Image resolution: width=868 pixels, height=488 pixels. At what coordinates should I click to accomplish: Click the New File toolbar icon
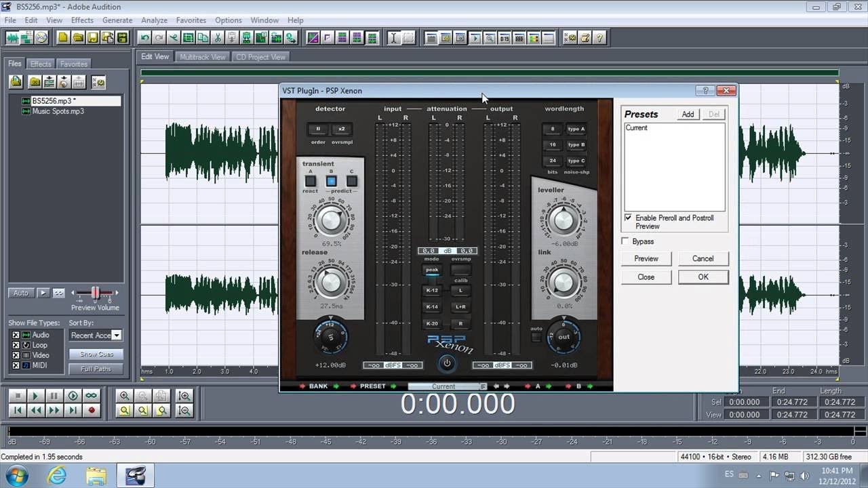(x=64, y=38)
